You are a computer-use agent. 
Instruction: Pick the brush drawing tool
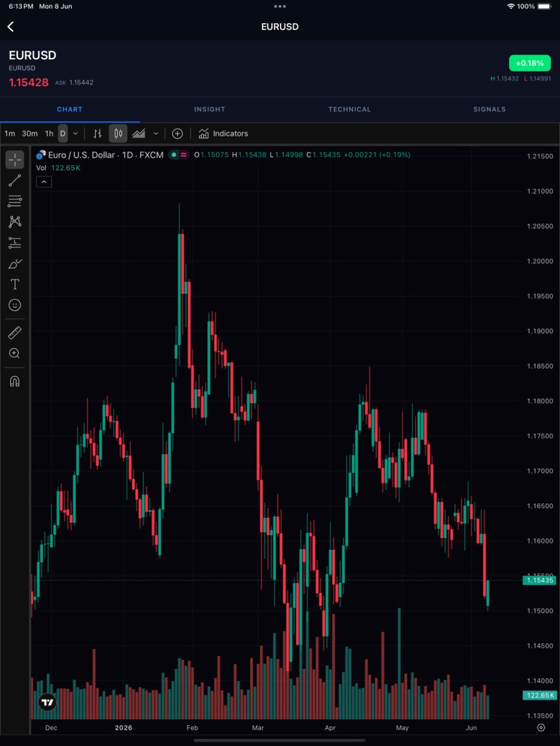14,264
